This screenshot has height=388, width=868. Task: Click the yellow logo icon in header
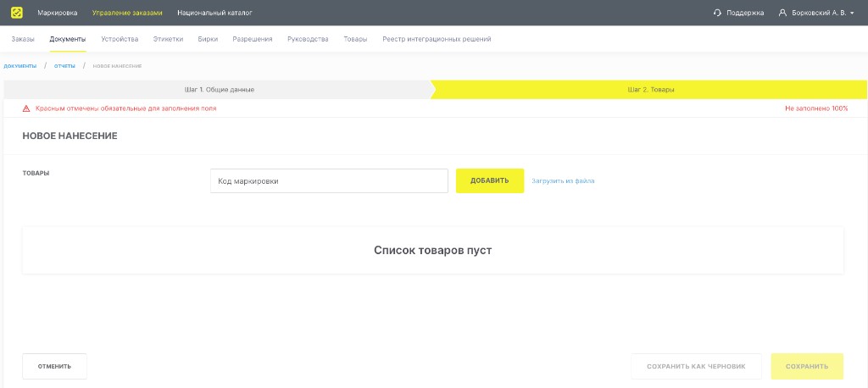[x=17, y=12]
